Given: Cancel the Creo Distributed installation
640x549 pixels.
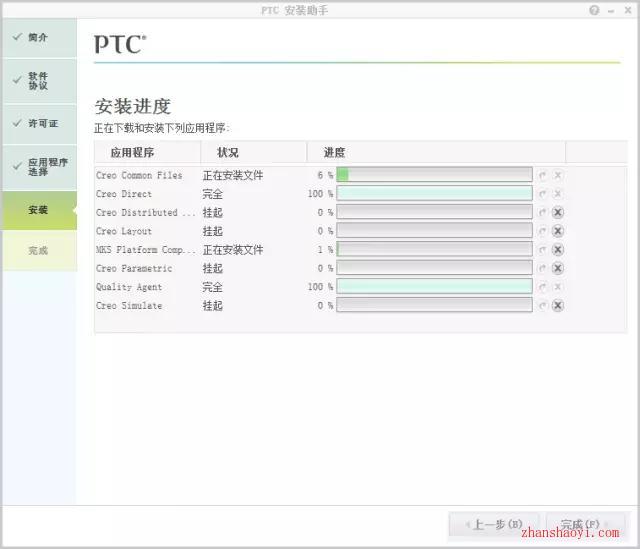Looking at the screenshot, I should click(558, 212).
